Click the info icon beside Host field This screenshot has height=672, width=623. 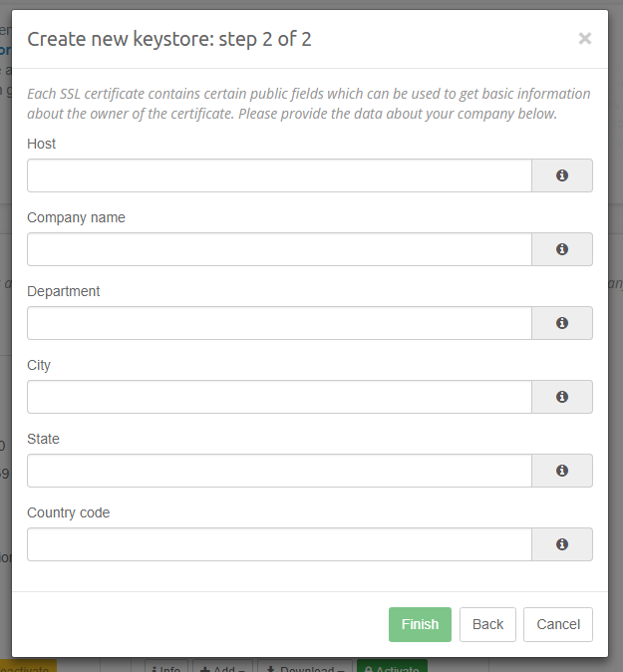(562, 175)
